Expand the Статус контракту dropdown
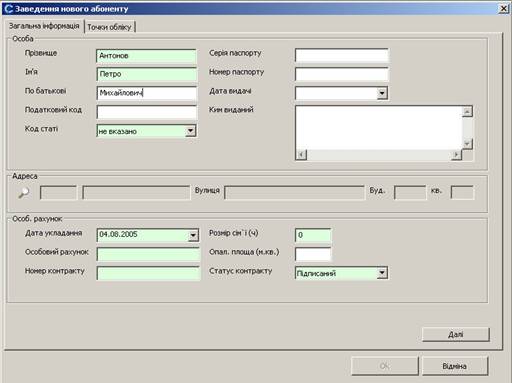 point(382,273)
